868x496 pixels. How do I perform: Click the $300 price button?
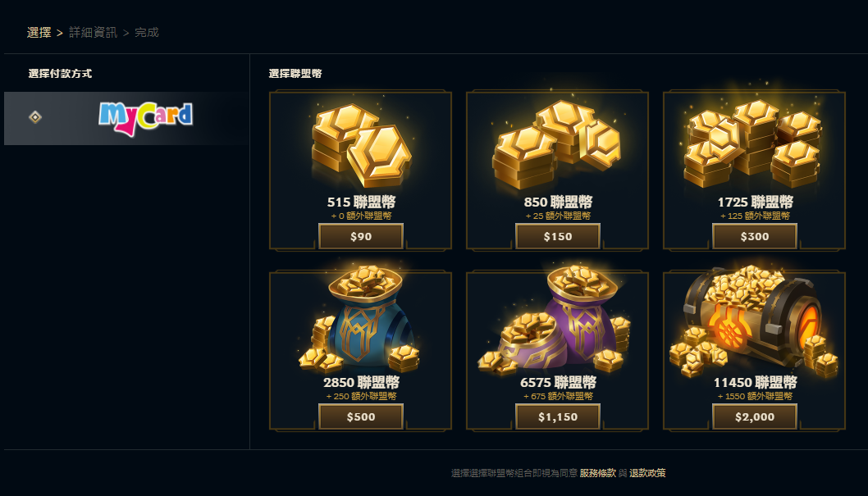point(755,237)
